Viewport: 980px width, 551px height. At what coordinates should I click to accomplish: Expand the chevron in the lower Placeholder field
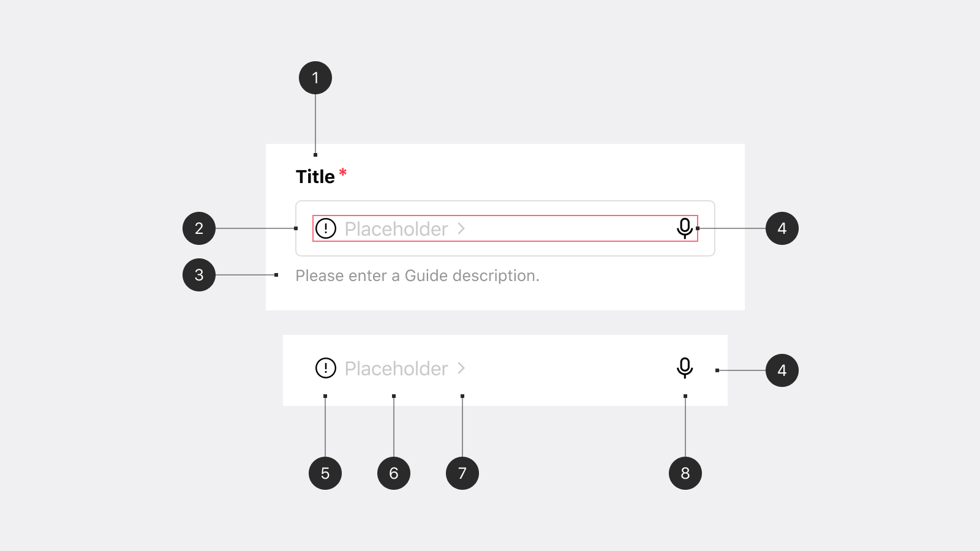point(461,369)
